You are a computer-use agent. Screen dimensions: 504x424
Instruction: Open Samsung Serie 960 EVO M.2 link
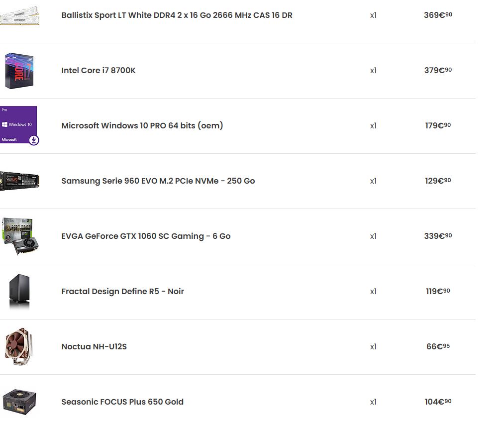click(x=158, y=181)
